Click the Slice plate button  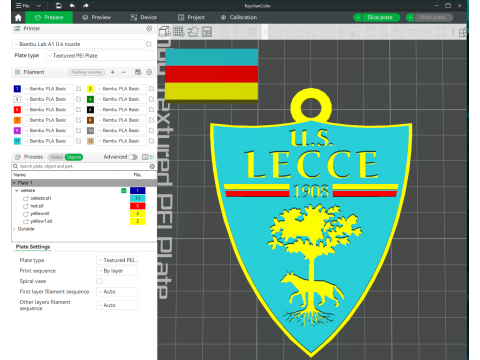(x=381, y=17)
